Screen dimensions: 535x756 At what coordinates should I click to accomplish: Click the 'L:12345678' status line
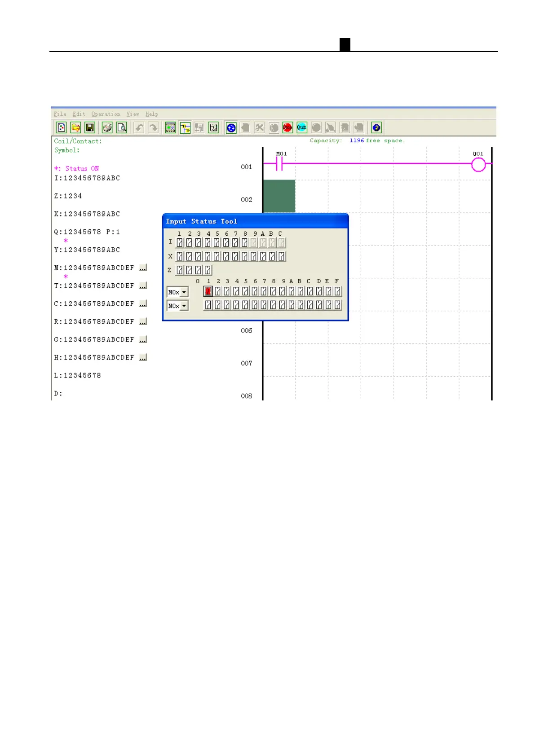(78, 376)
